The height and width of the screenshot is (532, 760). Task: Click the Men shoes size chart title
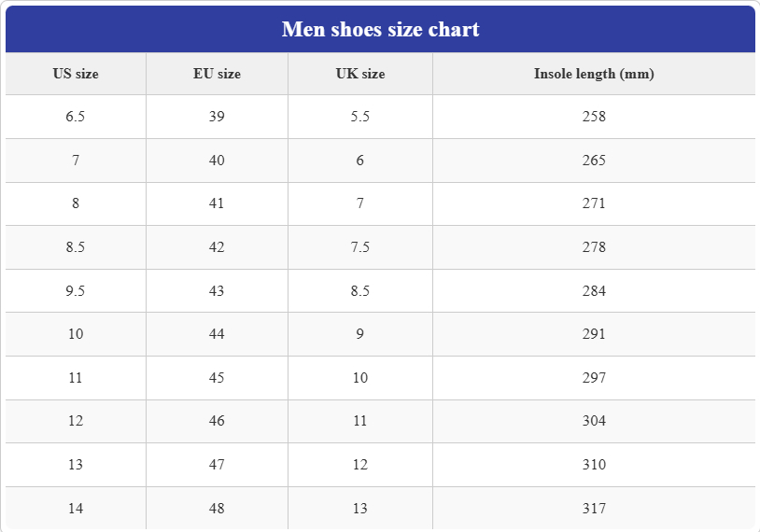[x=381, y=29]
